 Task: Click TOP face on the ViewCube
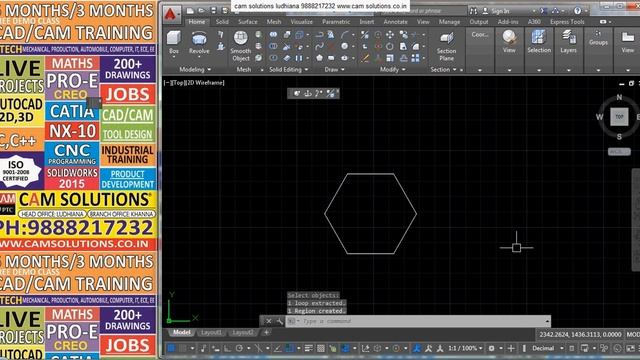[x=619, y=117]
